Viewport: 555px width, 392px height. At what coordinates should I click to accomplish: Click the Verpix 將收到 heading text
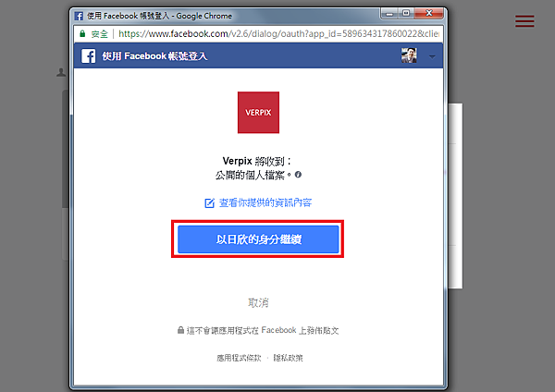pos(257,161)
